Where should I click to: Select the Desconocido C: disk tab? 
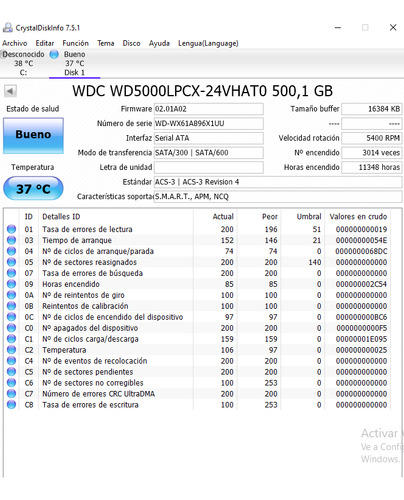[23, 63]
